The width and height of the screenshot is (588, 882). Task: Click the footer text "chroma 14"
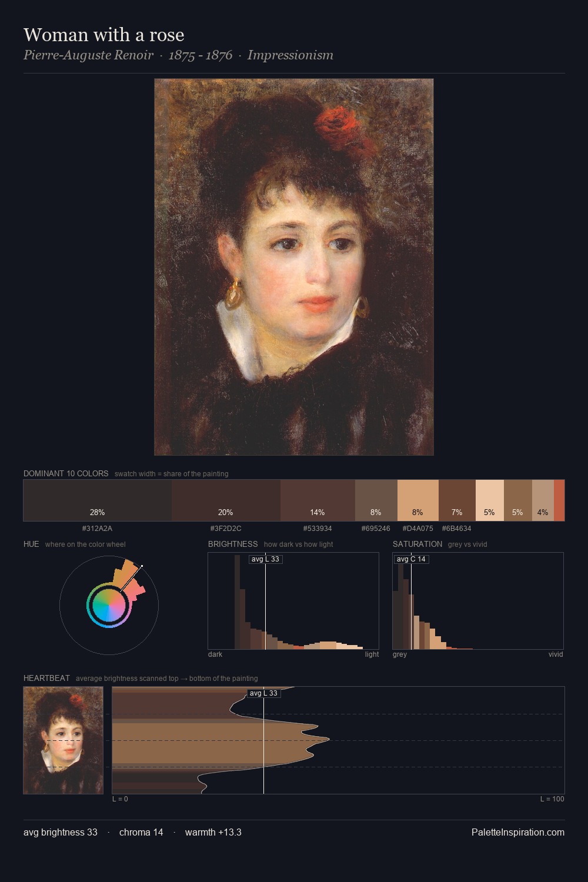pyautogui.click(x=141, y=832)
